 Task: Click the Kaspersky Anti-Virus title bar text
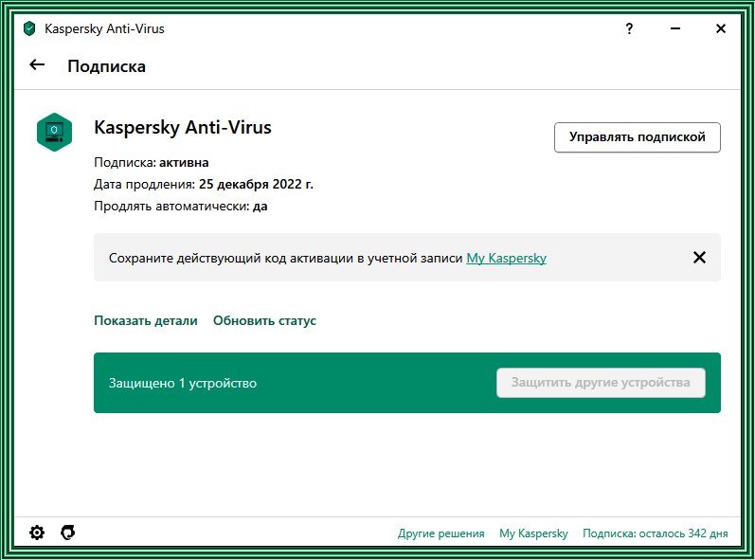click(104, 28)
